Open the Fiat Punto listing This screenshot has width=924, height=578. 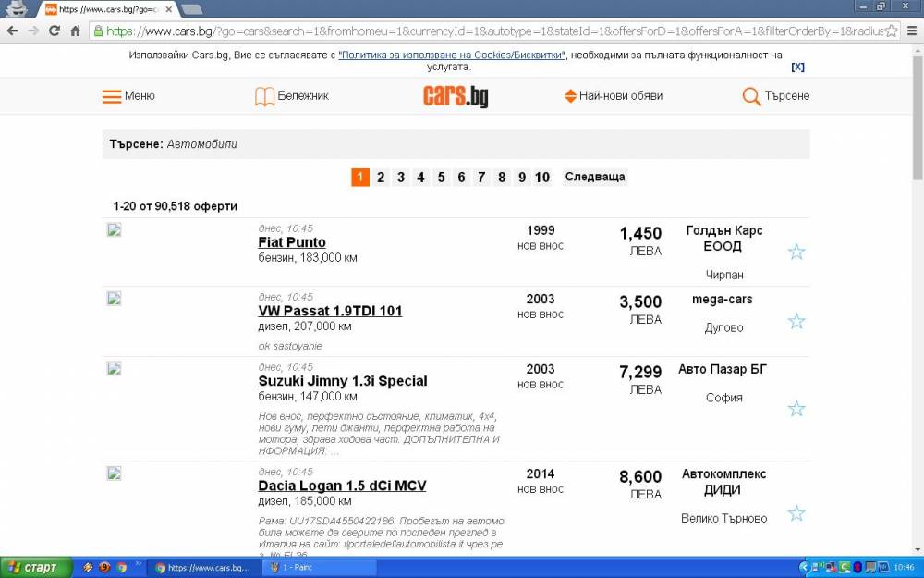tap(292, 242)
